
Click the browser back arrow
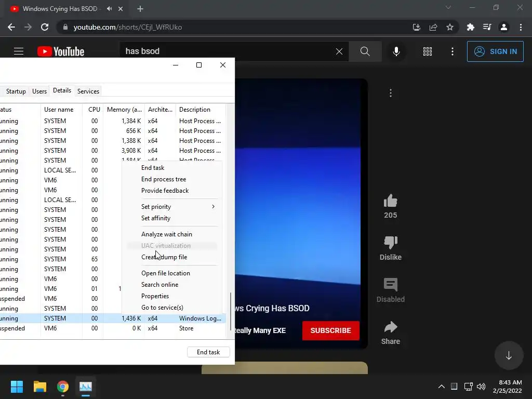[11, 27]
